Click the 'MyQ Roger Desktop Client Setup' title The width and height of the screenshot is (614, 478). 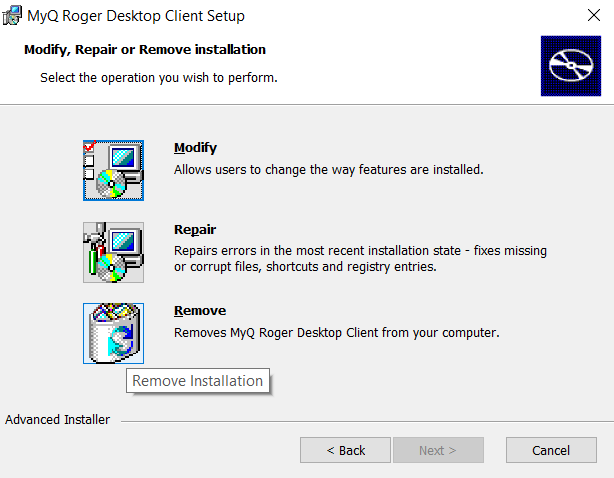(x=136, y=16)
